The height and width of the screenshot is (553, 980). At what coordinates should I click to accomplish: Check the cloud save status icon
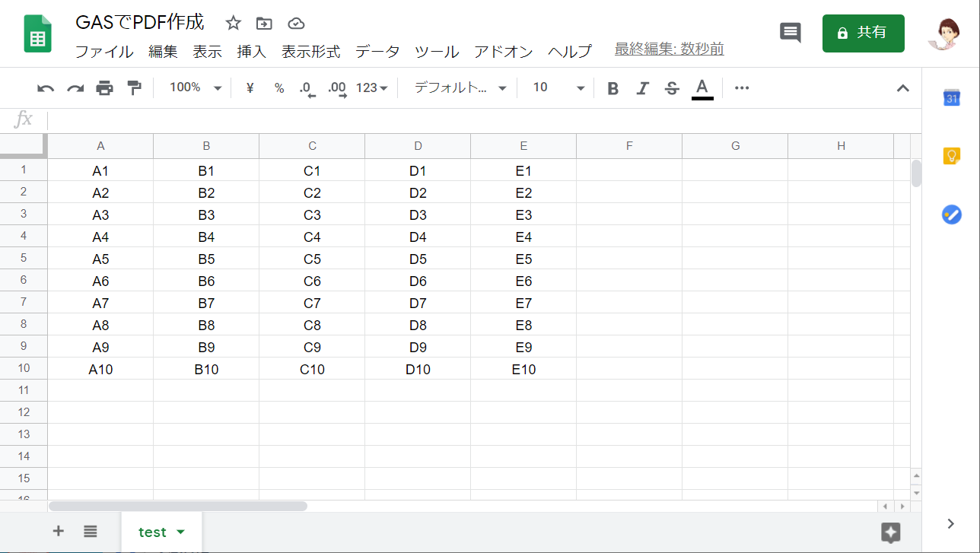click(296, 23)
